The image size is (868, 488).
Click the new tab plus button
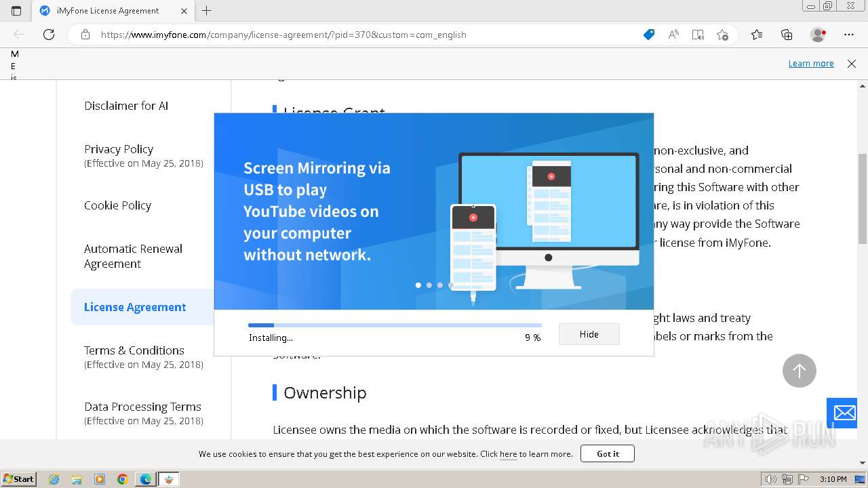[207, 11]
